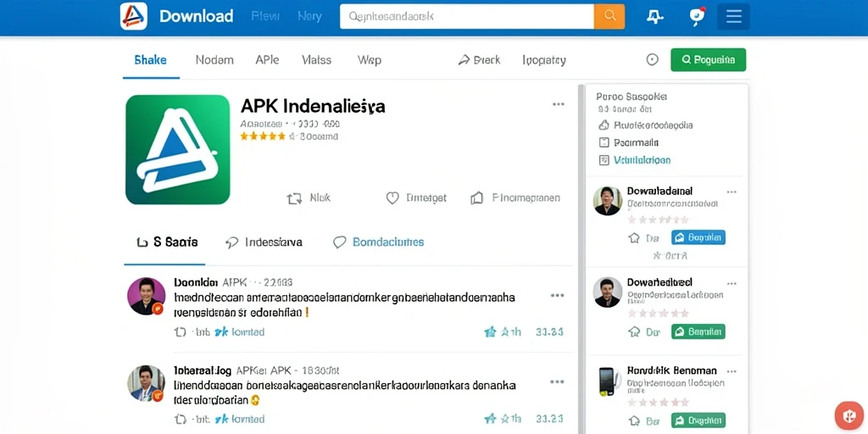Switch to the APle tab
Screen dimensions: 868x434
click(x=267, y=60)
